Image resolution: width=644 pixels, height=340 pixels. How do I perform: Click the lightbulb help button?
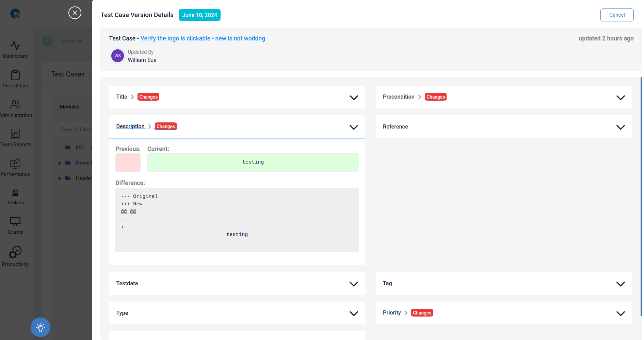click(x=41, y=327)
